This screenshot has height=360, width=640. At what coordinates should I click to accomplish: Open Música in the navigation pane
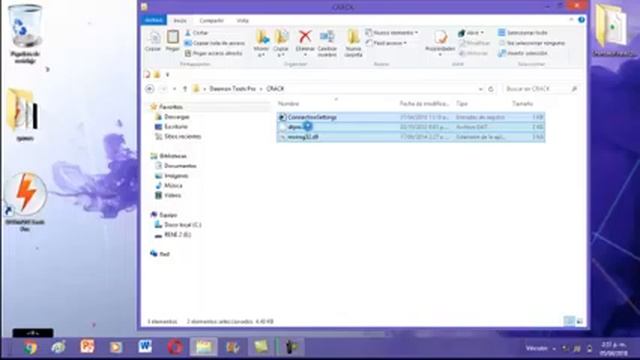[173, 185]
